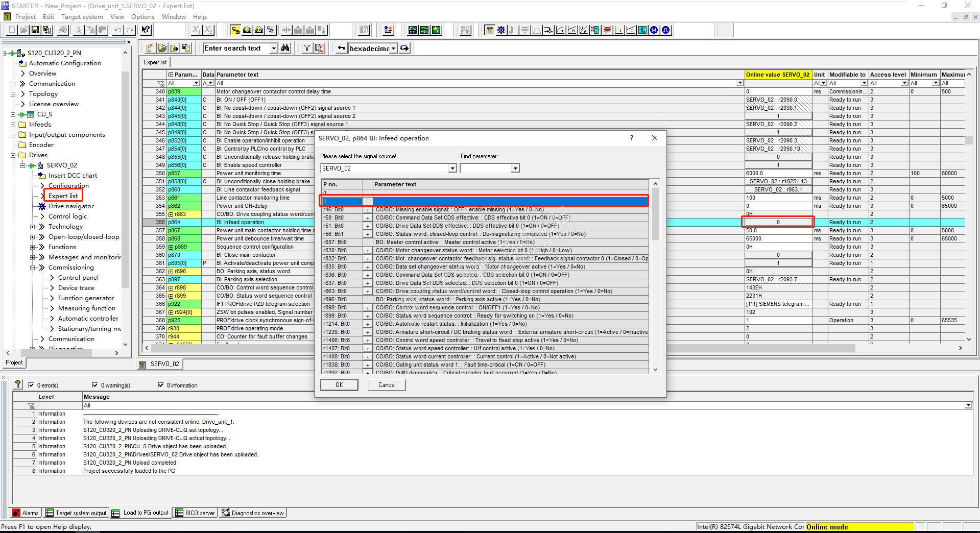Open Control panel under Commissioning
This screenshot has width=980, height=533.
78,278
